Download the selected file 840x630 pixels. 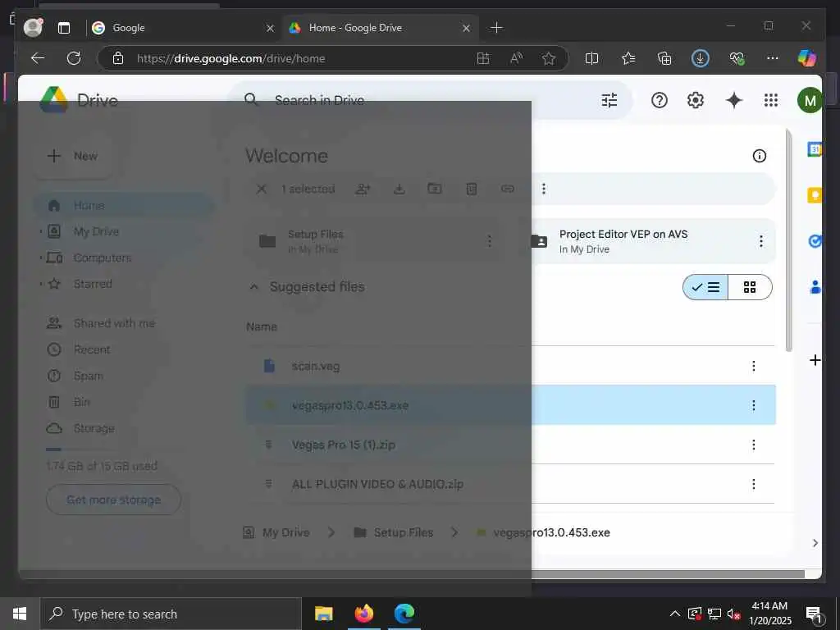pos(399,189)
